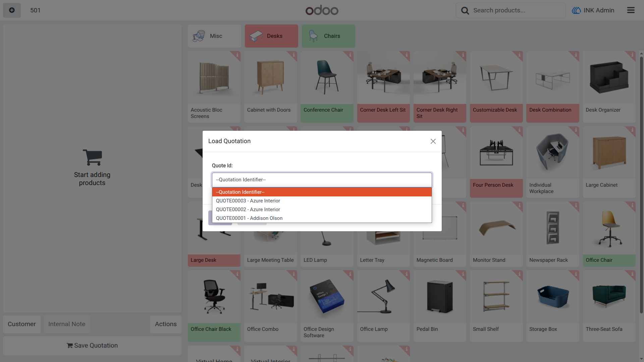Select the Monitor Stand product

(496, 234)
